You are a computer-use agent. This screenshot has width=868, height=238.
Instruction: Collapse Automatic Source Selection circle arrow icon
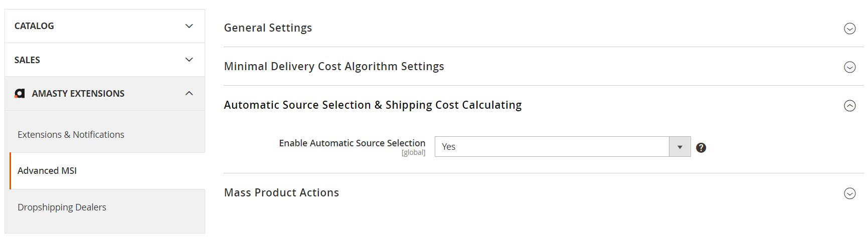point(849,106)
